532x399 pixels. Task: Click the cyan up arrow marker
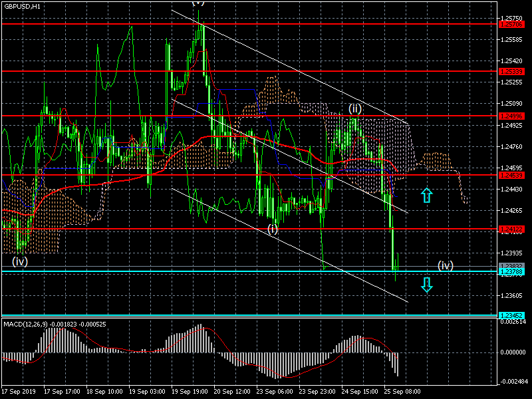coord(427,195)
